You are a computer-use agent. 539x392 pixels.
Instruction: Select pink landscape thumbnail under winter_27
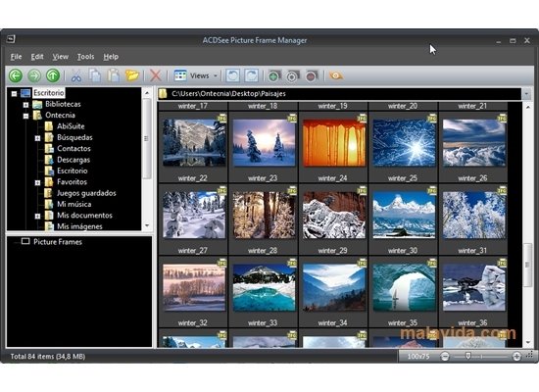(x=194, y=287)
